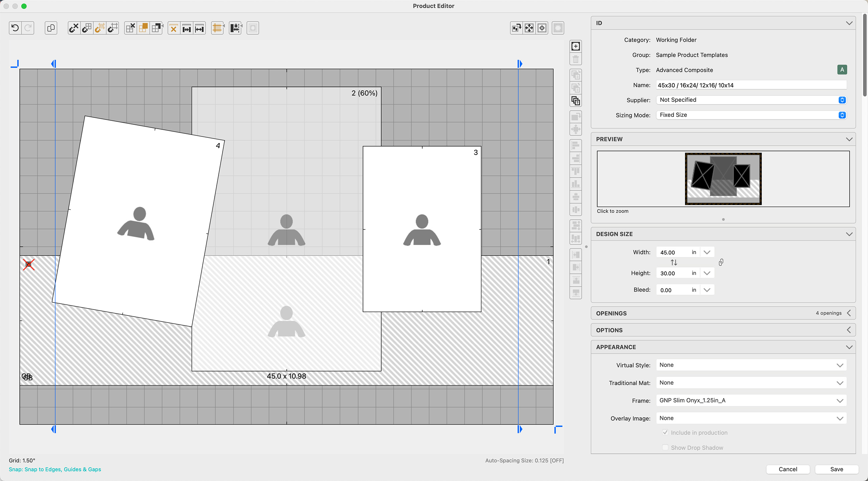This screenshot has width=868, height=481.
Task: Open the Sizing Mode dropdown
Action: 751,115
